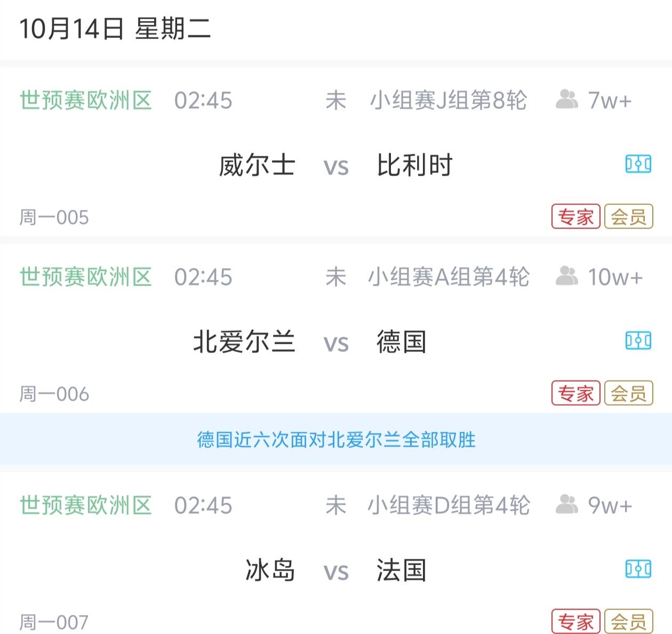672x634 pixels.
Task: Tap 会员 tag on Northern Ireland vs Germany
Action: [628, 393]
